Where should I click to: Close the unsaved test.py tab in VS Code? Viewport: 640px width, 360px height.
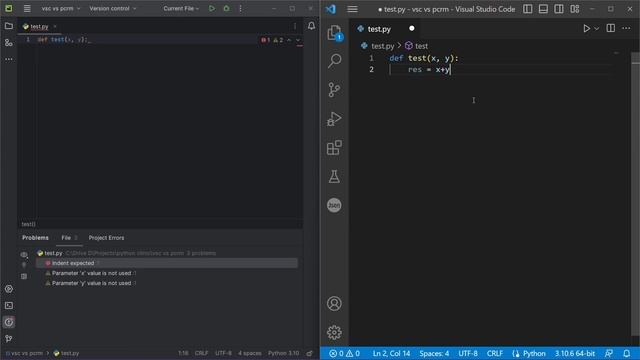411,28
